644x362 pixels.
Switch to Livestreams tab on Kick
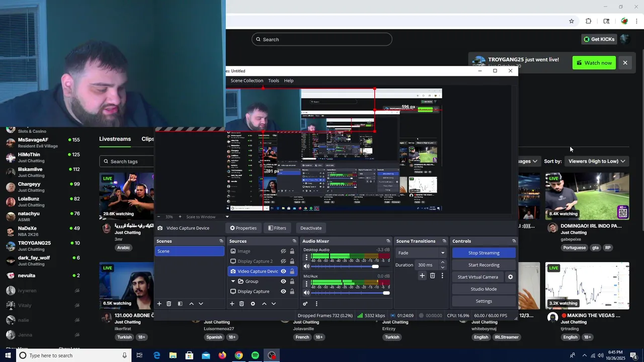tap(115, 139)
